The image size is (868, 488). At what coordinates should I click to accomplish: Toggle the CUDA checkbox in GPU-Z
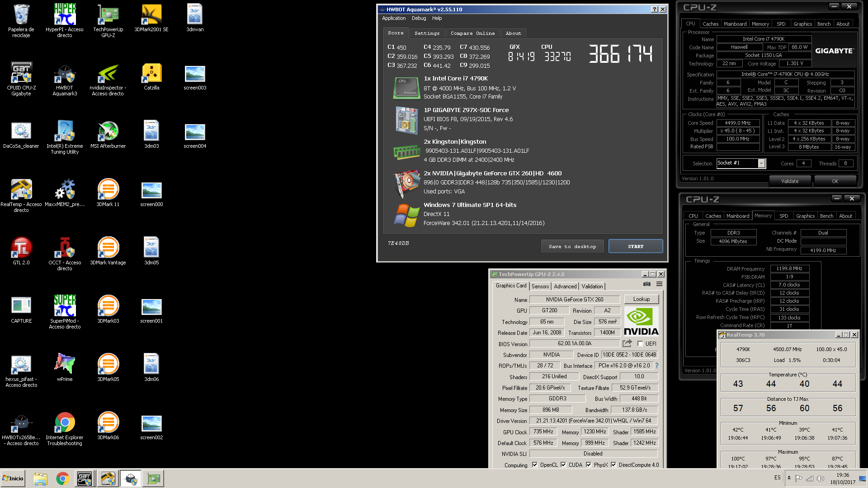pyautogui.click(x=563, y=465)
